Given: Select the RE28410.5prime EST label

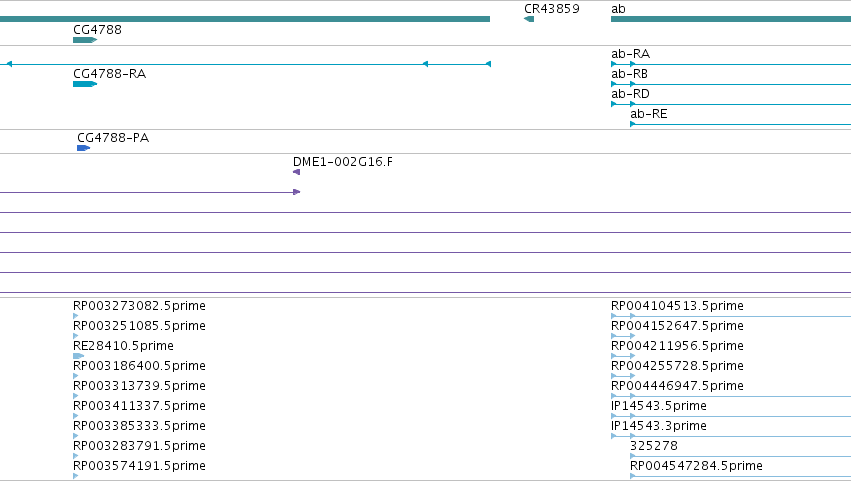Looking at the screenshot, I should pyautogui.click(x=123, y=345).
